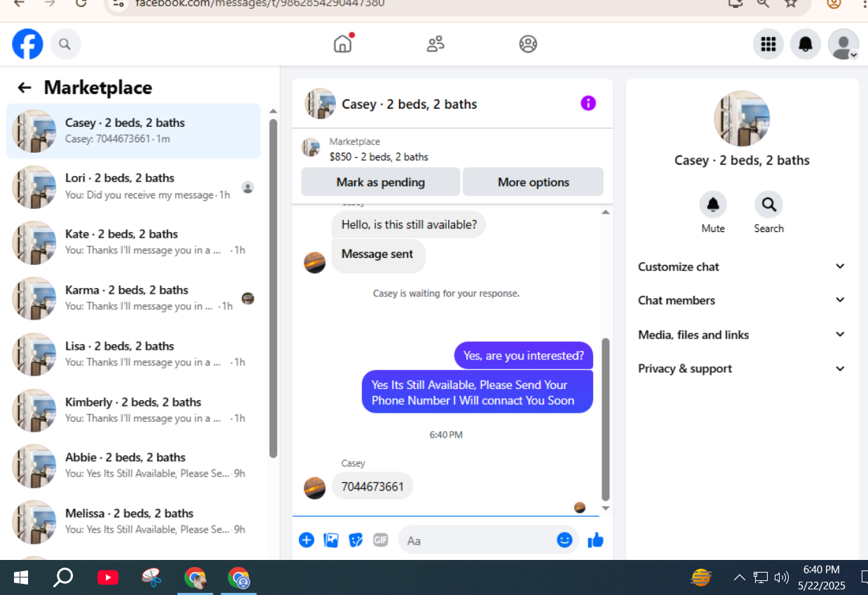This screenshot has height=595, width=868.
Task: Open the network icon in system tray
Action: 761,577
